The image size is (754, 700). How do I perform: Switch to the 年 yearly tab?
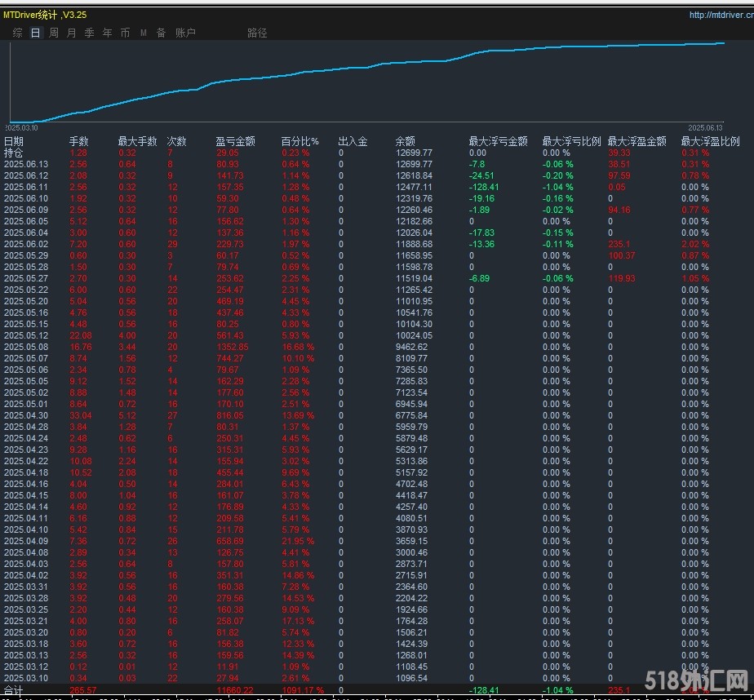click(x=107, y=33)
